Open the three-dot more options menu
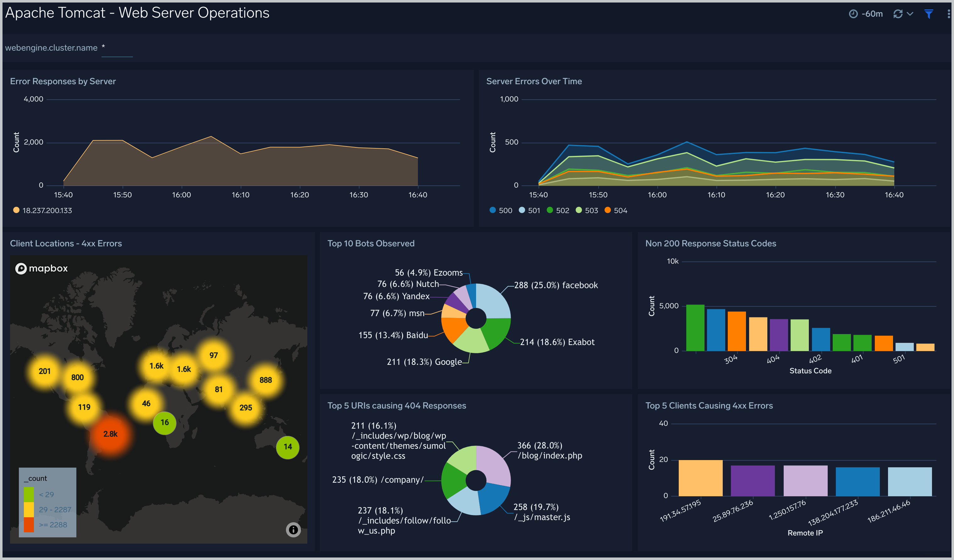 click(948, 14)
